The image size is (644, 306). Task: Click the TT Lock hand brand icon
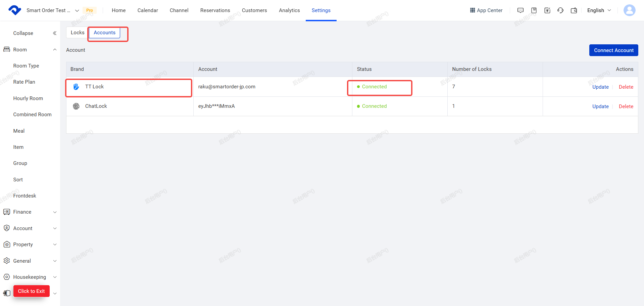76,87
